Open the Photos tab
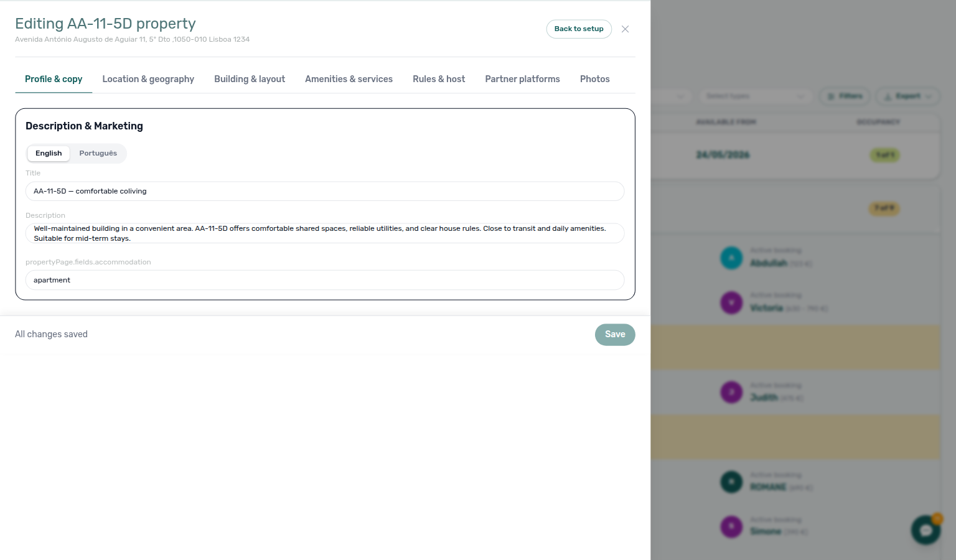Screen dimensions: 956x560 point(595,79)
